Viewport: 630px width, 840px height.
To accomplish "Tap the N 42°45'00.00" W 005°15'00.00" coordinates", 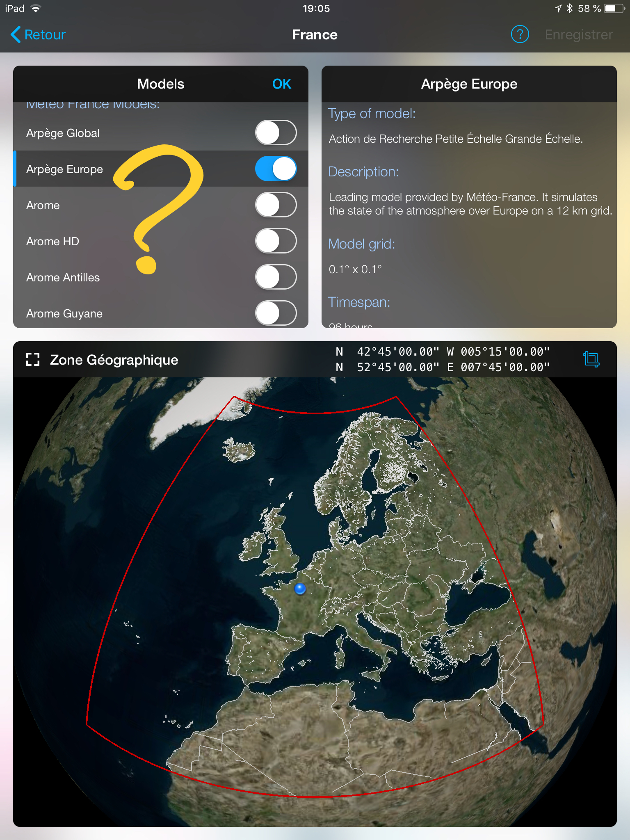I will 443,352.
